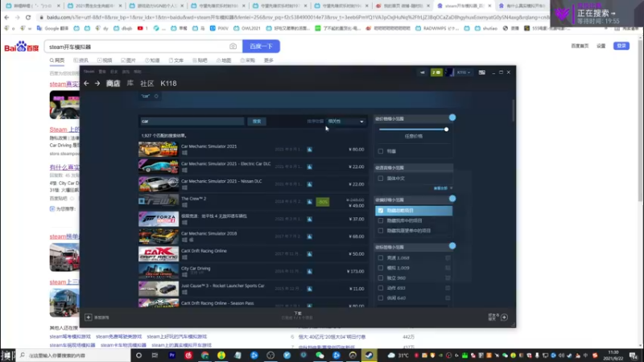Check the 竞速 1,068 tag checkbox
The image size is (644, 362).
pos(380,257)
